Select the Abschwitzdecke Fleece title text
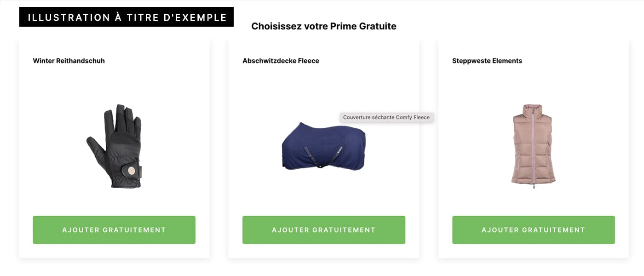This screenshot has height=276, width=644. tap(281, 61)
